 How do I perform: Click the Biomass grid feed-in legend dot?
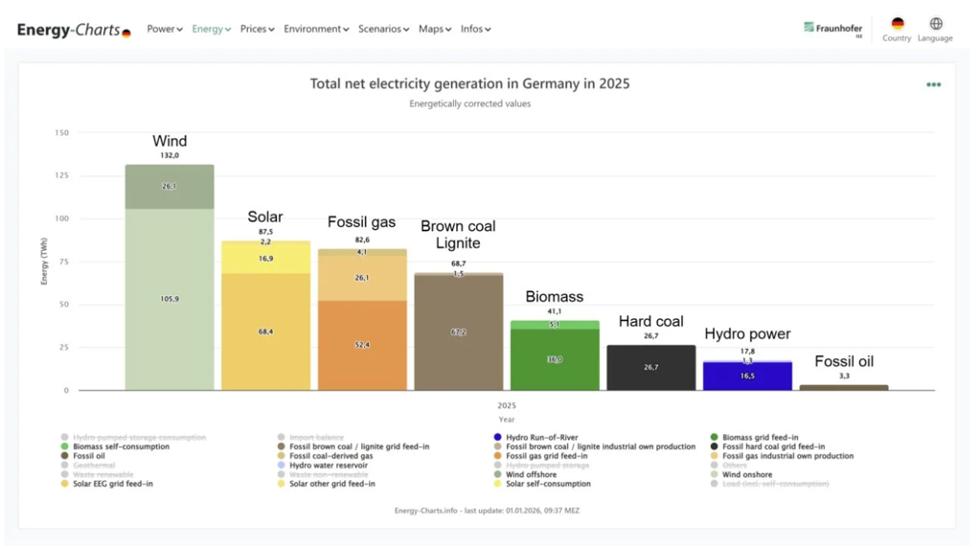pyautogui.click(x=715, y=438)
